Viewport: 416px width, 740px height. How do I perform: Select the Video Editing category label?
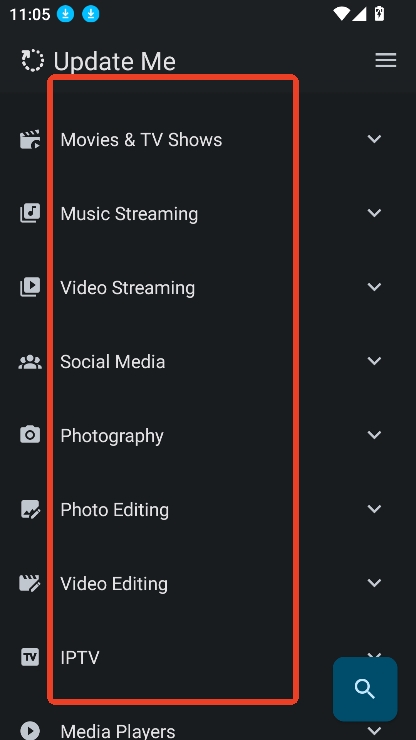coord(114,584)
